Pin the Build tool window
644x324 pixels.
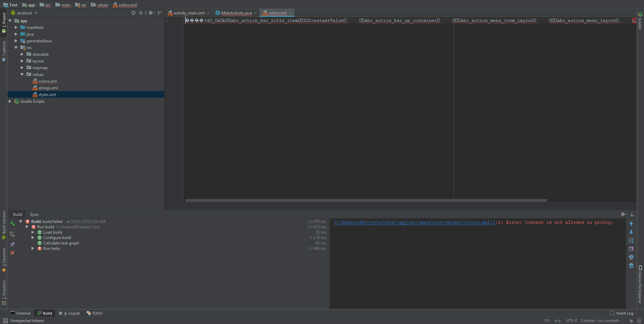(x=12, y=244)
